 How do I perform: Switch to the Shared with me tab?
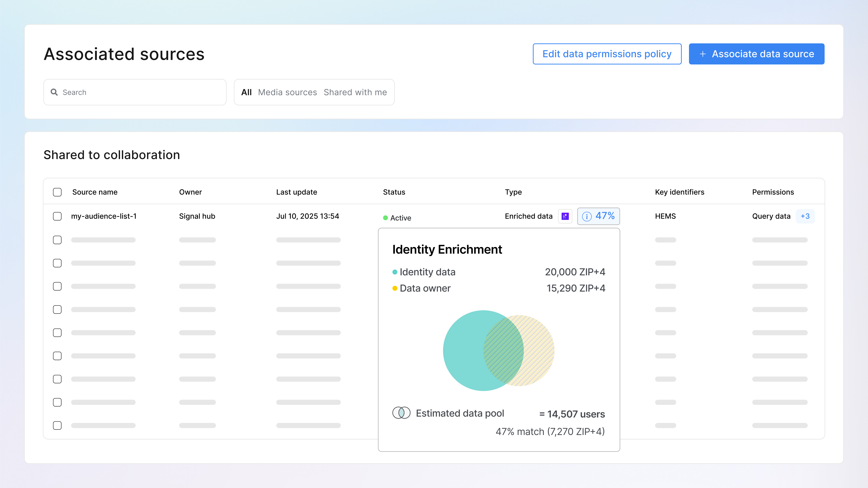click(x=355, y=92)
